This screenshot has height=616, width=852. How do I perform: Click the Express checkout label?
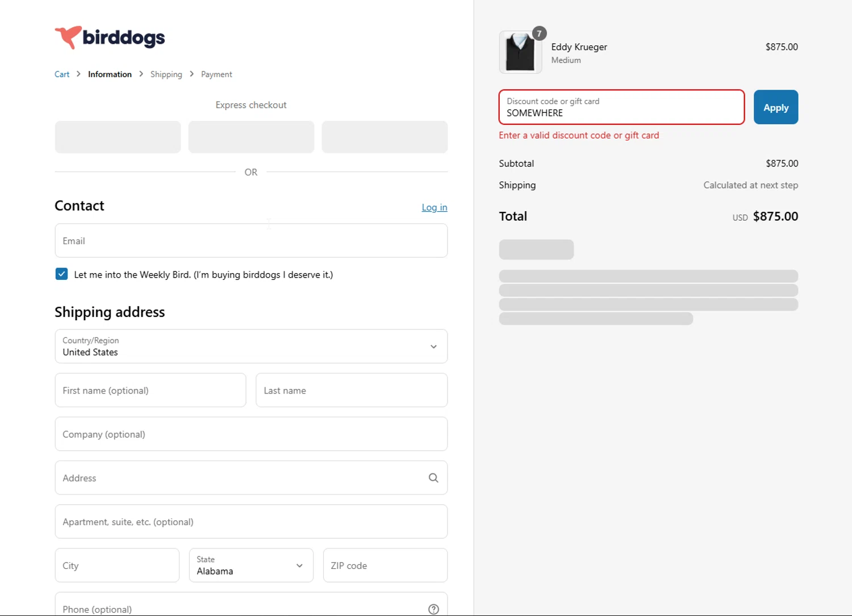coord(251,105)
